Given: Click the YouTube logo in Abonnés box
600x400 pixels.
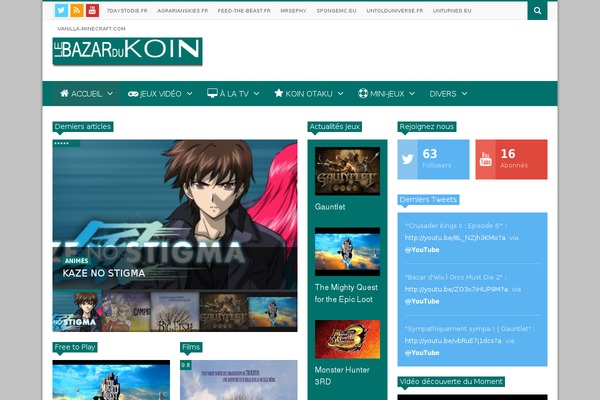Looking at the screenshot, I should 486,159.
